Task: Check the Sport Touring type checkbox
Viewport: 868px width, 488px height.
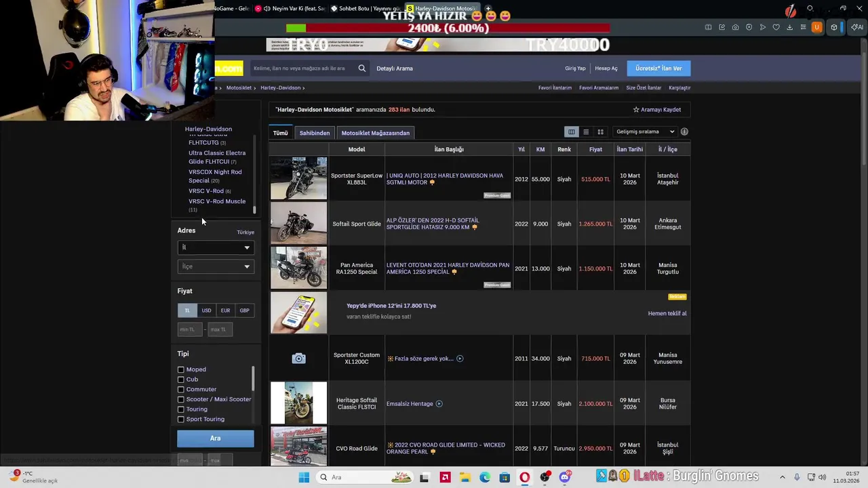Action: coord(180,420)
